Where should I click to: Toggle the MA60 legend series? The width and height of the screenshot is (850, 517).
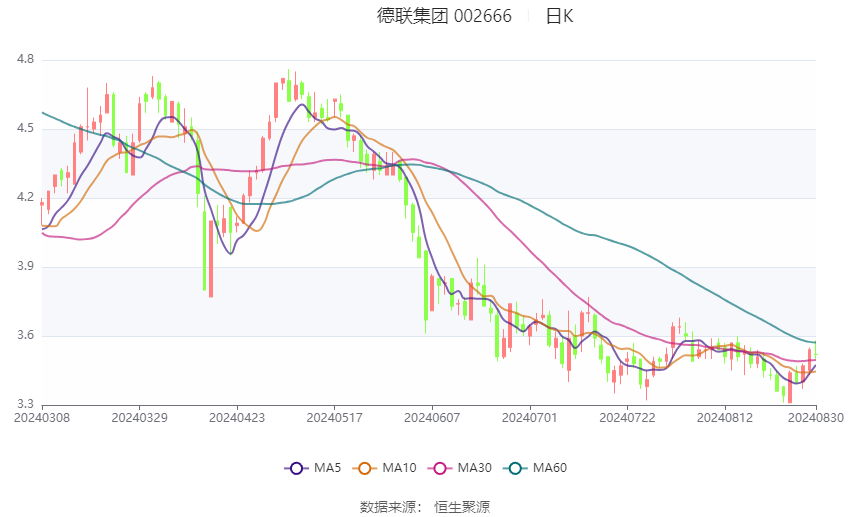(x=535, y=468)
